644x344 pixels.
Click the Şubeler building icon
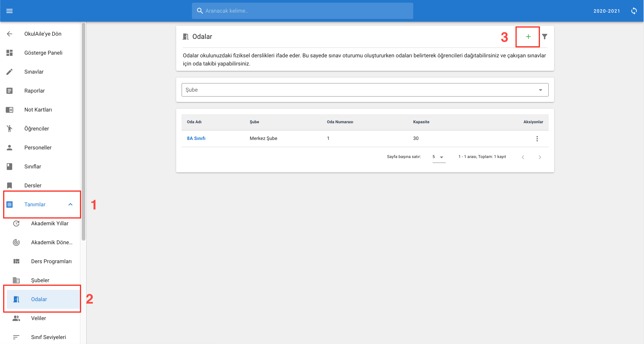[16, 280]
